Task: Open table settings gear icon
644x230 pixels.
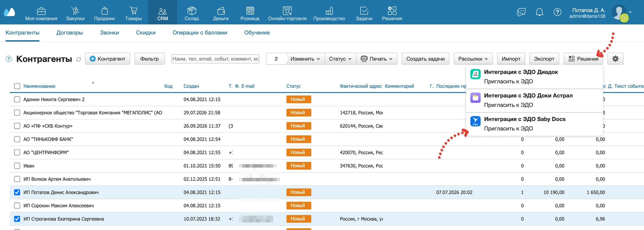Action: [615, 59]
